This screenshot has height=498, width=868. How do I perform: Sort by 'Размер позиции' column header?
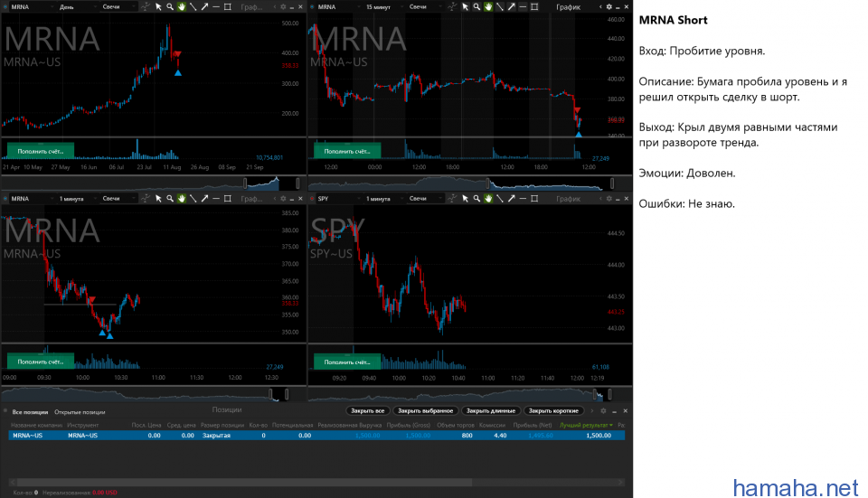[x=222, y=425]
